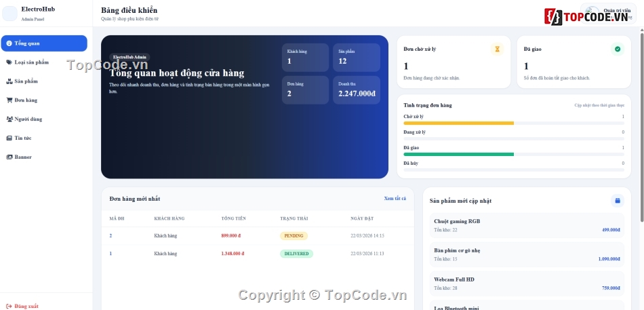Open the Webcam Full HD product card
The height and width of the screenshot is (310, 644).
point(527,284)
